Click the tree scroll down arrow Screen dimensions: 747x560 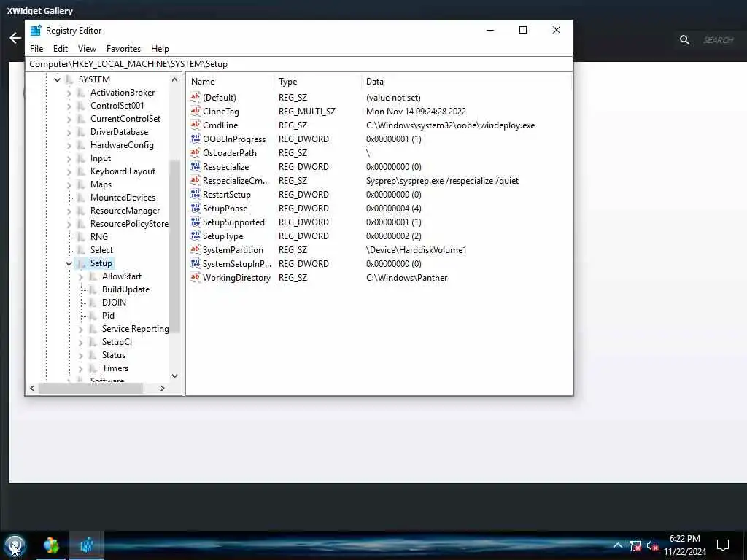pos(175,376)
